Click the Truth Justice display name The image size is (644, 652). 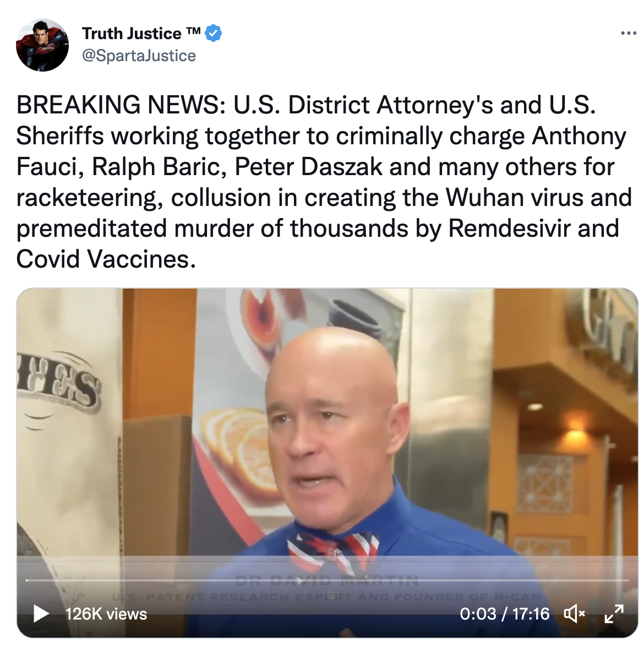point(132,34)
